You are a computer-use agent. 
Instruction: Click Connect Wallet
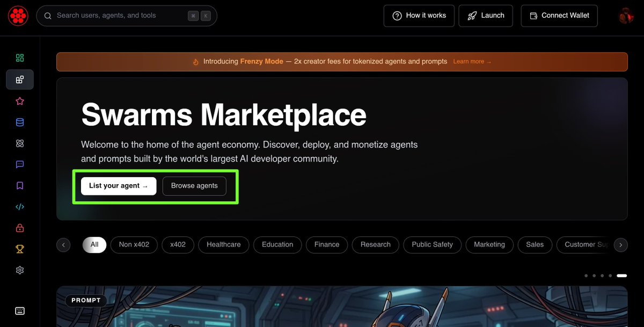[559, 16]
